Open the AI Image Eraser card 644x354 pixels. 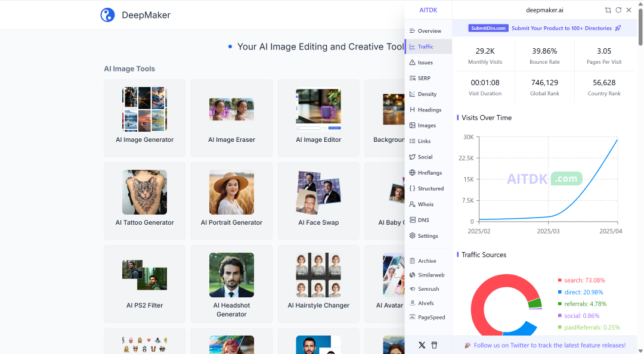pyautogui.click(x=231, y=118)
